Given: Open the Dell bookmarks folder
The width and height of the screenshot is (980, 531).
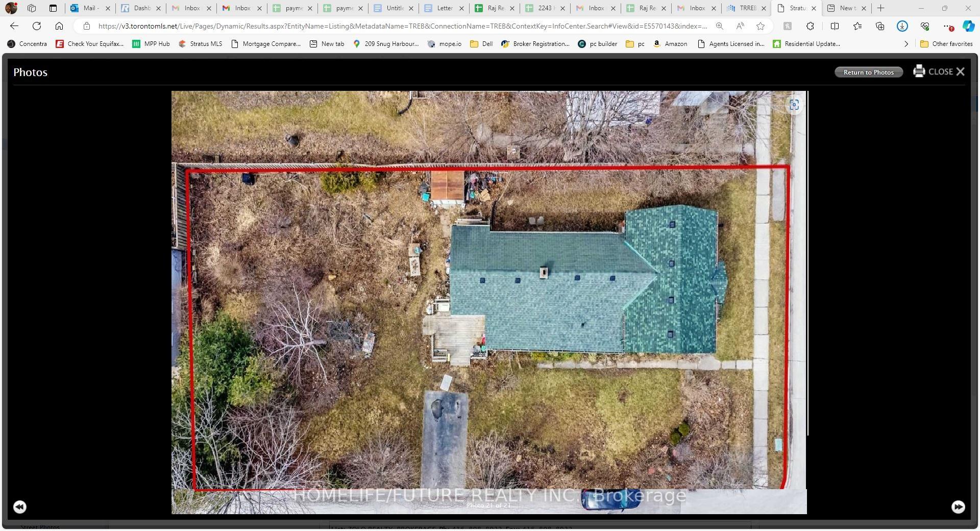Looking at the screenshot, I should 481,44.
